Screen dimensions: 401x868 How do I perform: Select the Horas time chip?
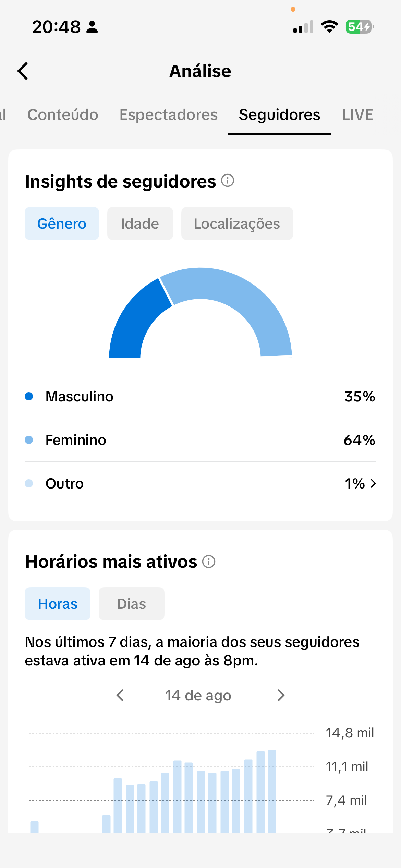[58, 604]
